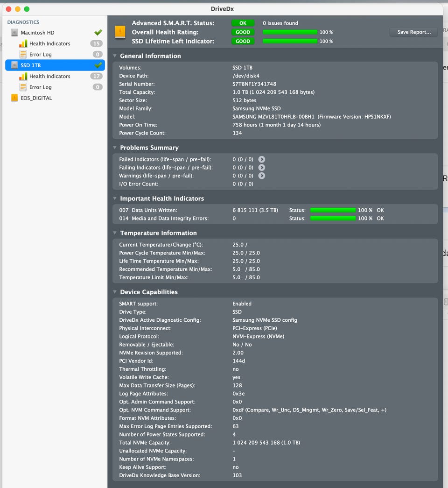Select Macintosh HD in sidebar
This screenshot has height=488, width=448.
coord(55,32)
